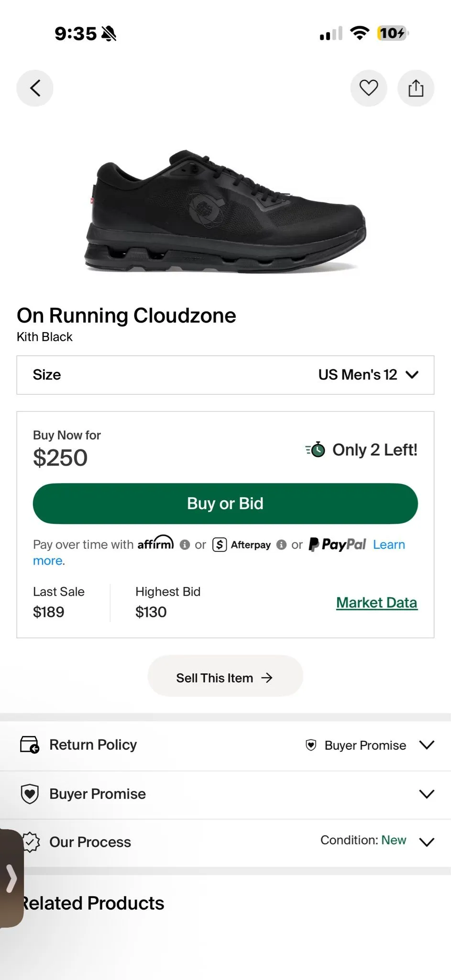Viewport: 451px width, 980px height.
Task: Click the Affirm info icon
Action: 185,545
